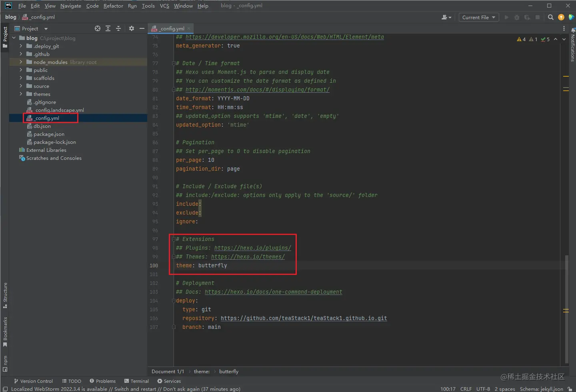Click the Search Everywhere magnifier icon

(551, 17)
